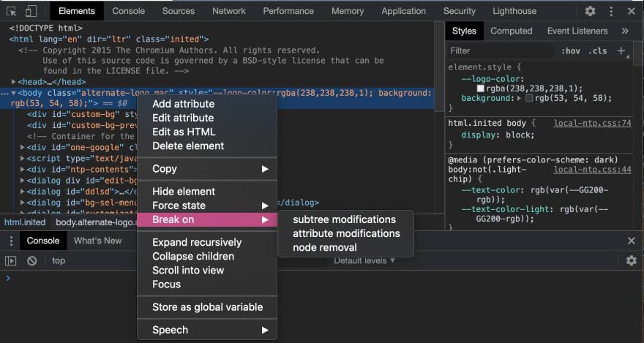Expand the dialog id="ddlsd" node

[23, 192]
